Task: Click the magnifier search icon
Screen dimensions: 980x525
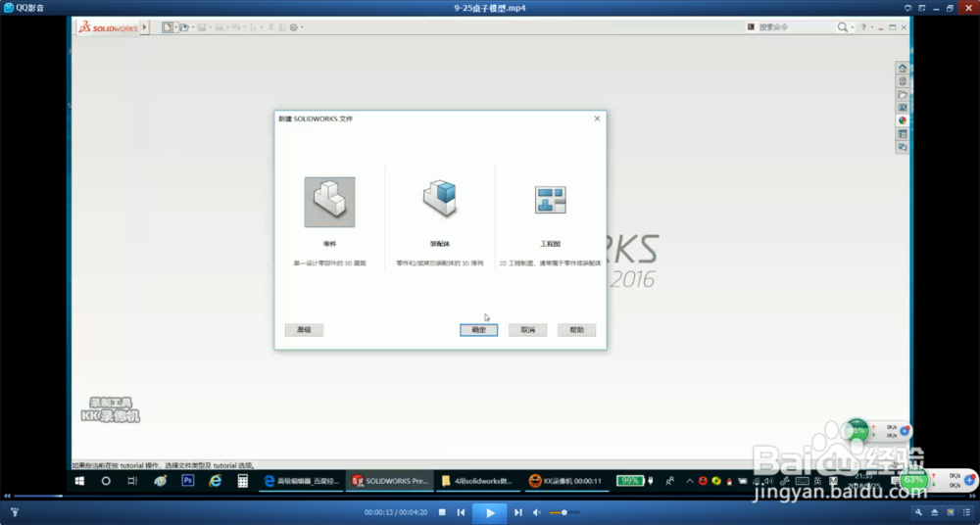Action: pos(843,27)
